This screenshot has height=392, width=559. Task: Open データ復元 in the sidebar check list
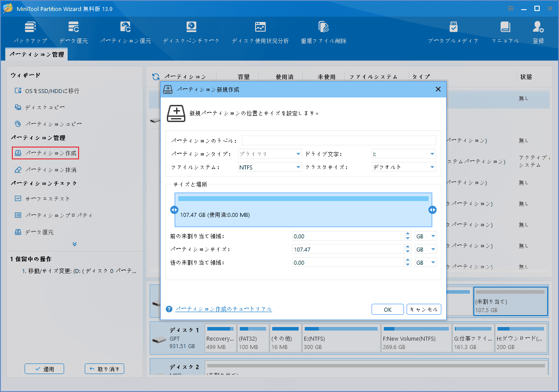[x=34, y=232]
